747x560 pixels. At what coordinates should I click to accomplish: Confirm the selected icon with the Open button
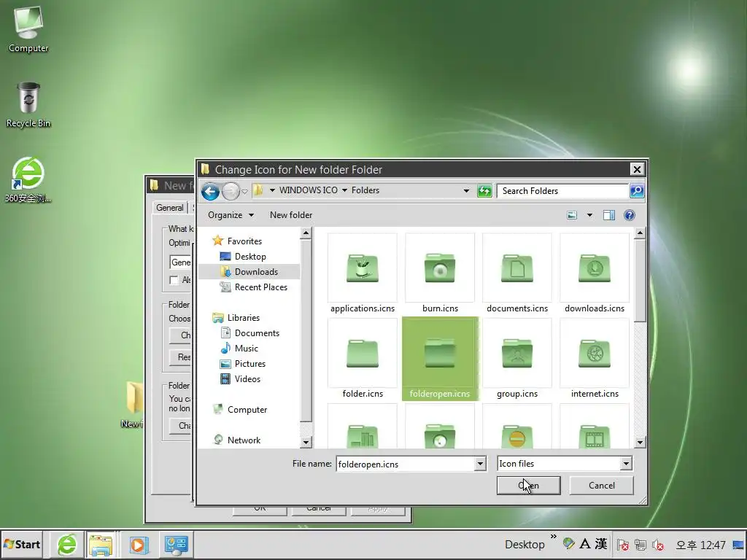tap(528, 485)
